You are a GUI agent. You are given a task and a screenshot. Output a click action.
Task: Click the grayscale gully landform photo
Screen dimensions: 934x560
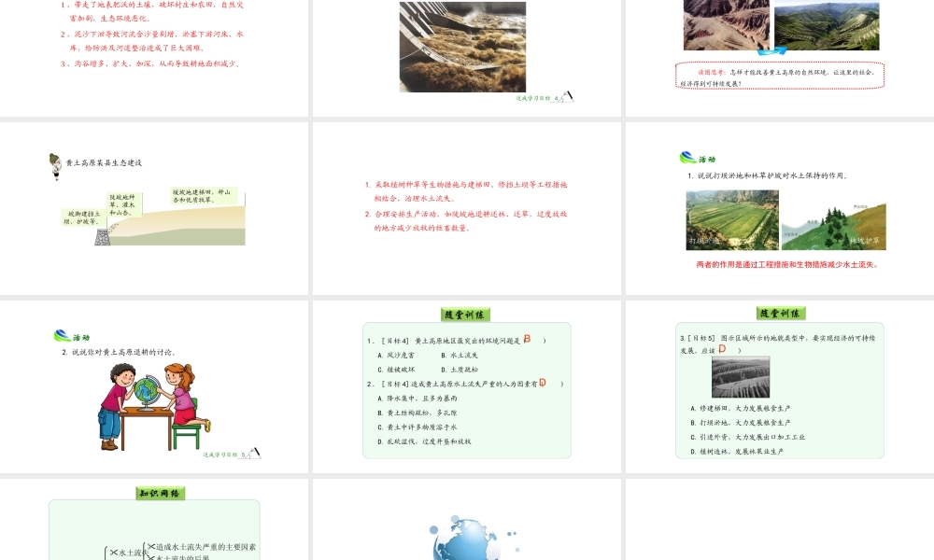point(741,377)
